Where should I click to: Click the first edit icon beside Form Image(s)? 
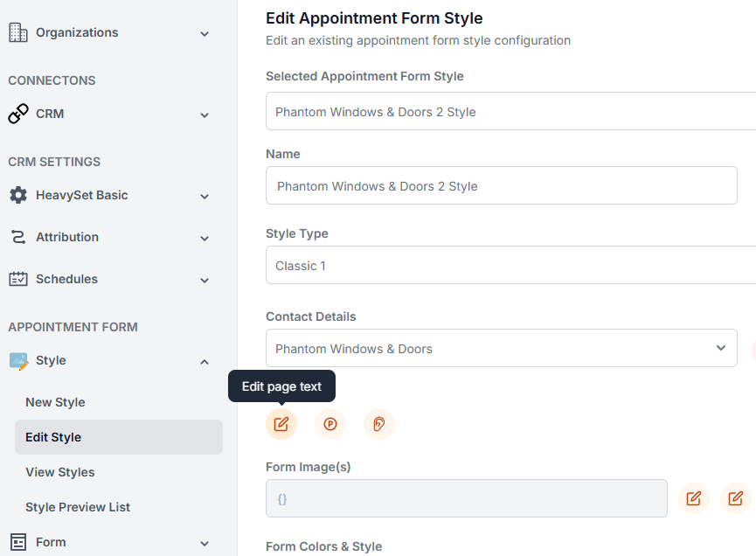pos(693,498)
